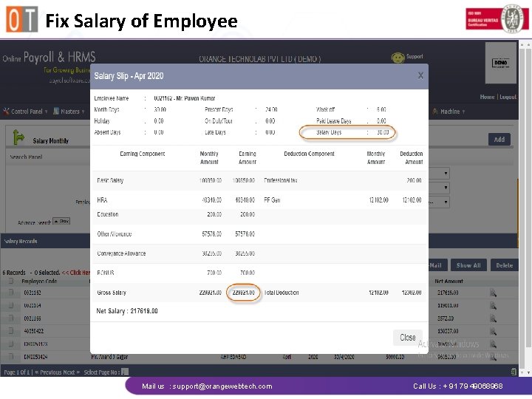Image resolution: width=532 pixels, height=399 pixels.
Task: Click the DEMO company logo thumbnail
Action: 500,63
